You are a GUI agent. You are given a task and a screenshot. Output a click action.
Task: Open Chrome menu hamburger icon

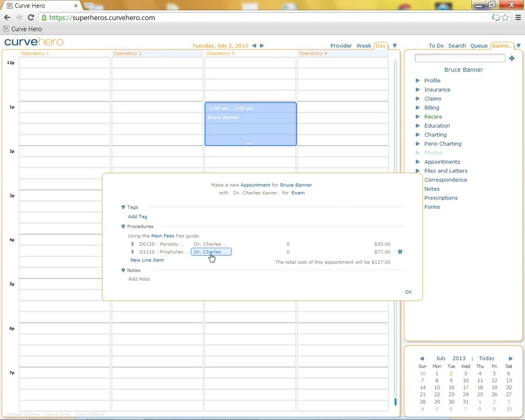517,17
